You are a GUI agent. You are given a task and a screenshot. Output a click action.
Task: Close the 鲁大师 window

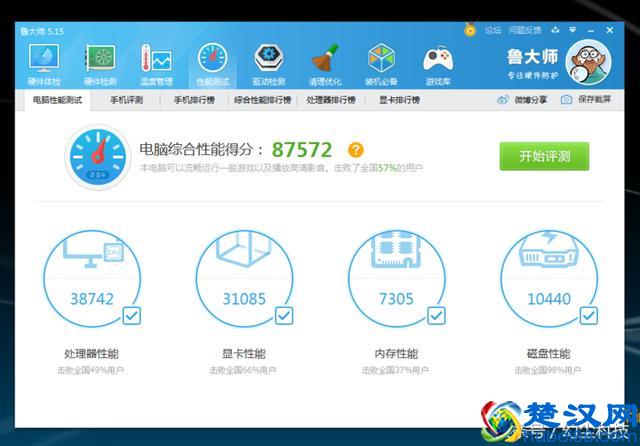coord(610,30)
